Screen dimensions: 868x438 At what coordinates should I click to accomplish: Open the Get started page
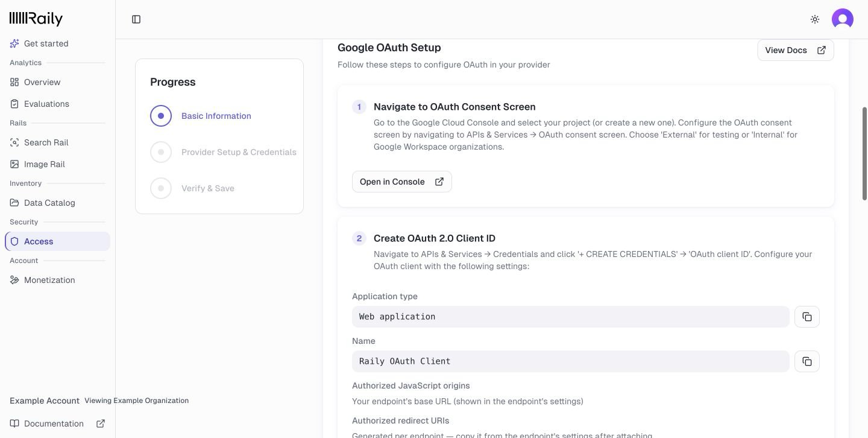(57, 43)
